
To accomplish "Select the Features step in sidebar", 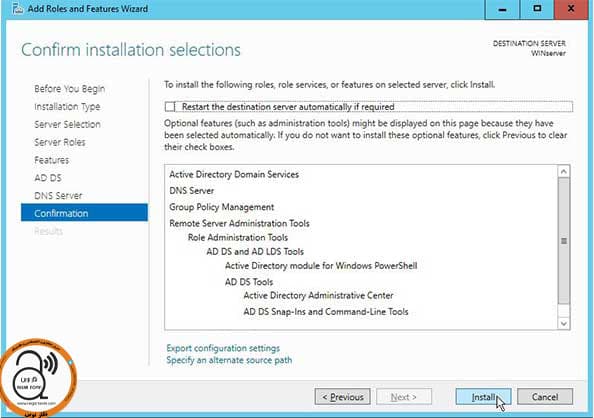I will tap(52, 160).
